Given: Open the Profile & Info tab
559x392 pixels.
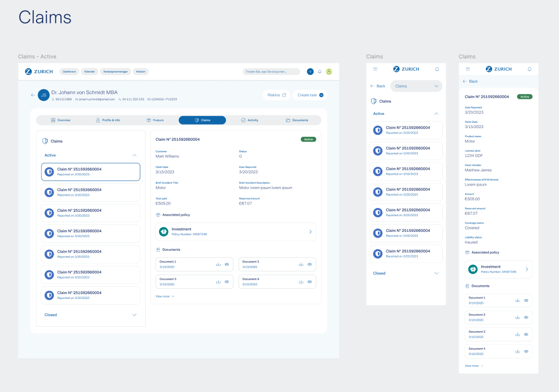Looking at the screenshot, I should 108,120.
